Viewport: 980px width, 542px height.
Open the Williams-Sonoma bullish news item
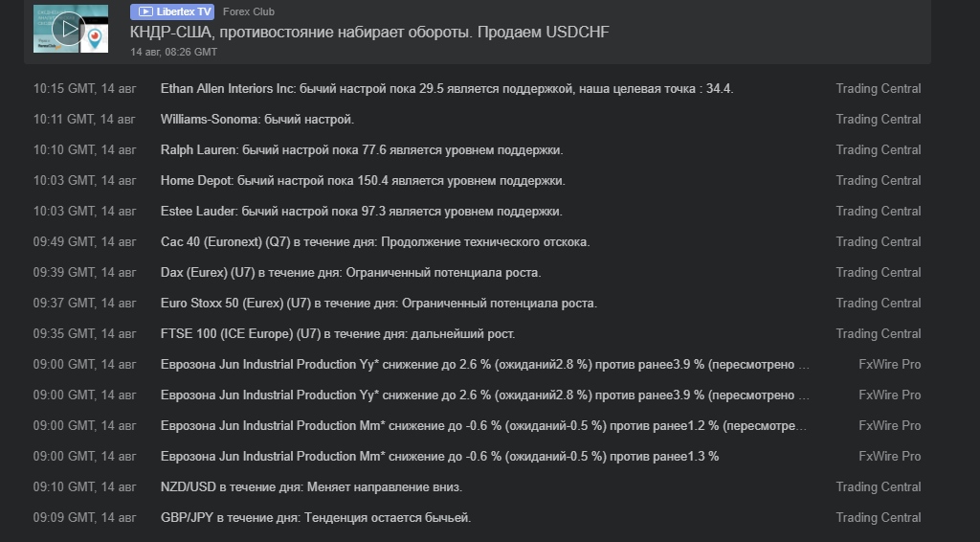tap(257, 119)
